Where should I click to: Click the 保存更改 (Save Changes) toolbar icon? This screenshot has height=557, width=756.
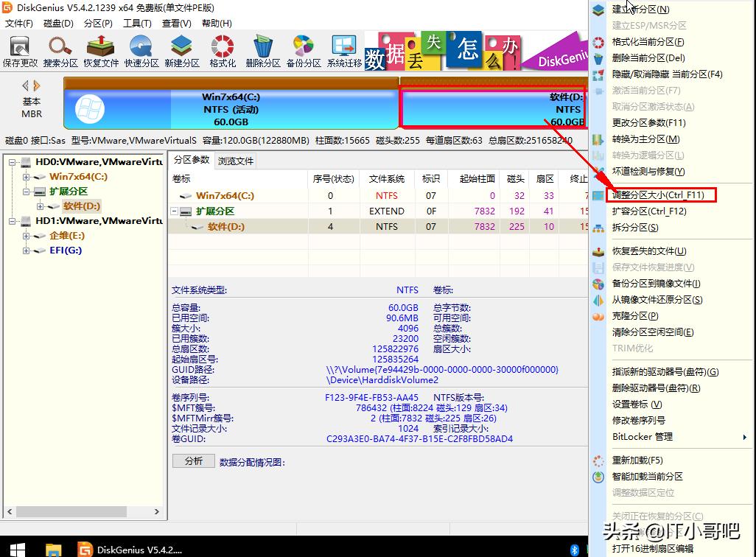pos(20,50)
